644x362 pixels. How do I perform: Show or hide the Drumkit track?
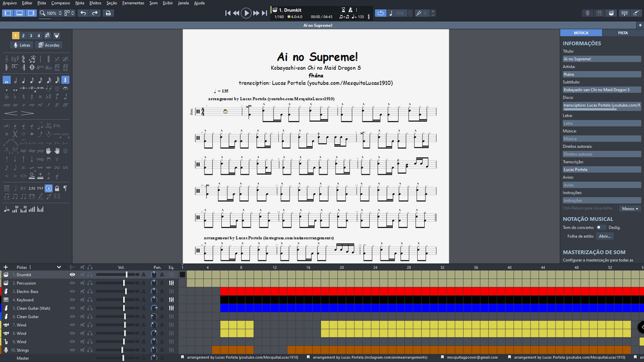pyautogui.click(x=72, y=275)
